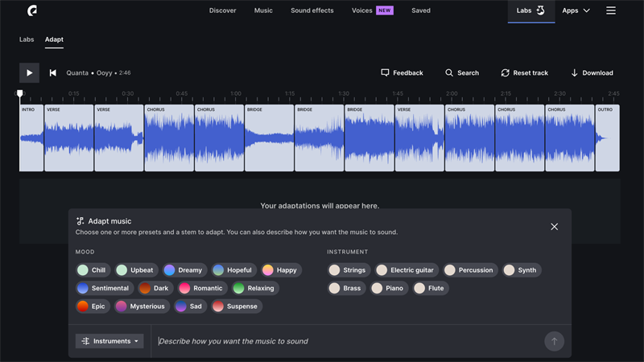644x362 pixels.
Task: Open the Apps dropdown menu
Action: point(576,10)
